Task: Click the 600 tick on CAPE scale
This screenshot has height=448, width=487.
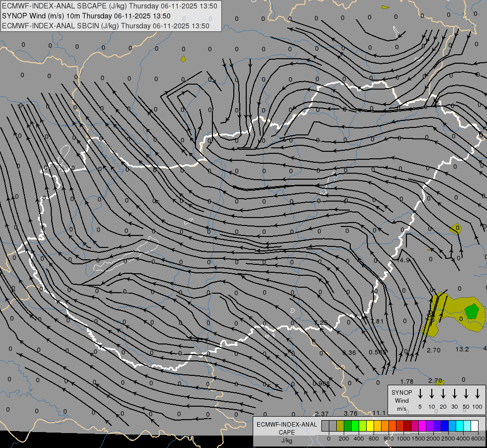Action: click(374, 439)
